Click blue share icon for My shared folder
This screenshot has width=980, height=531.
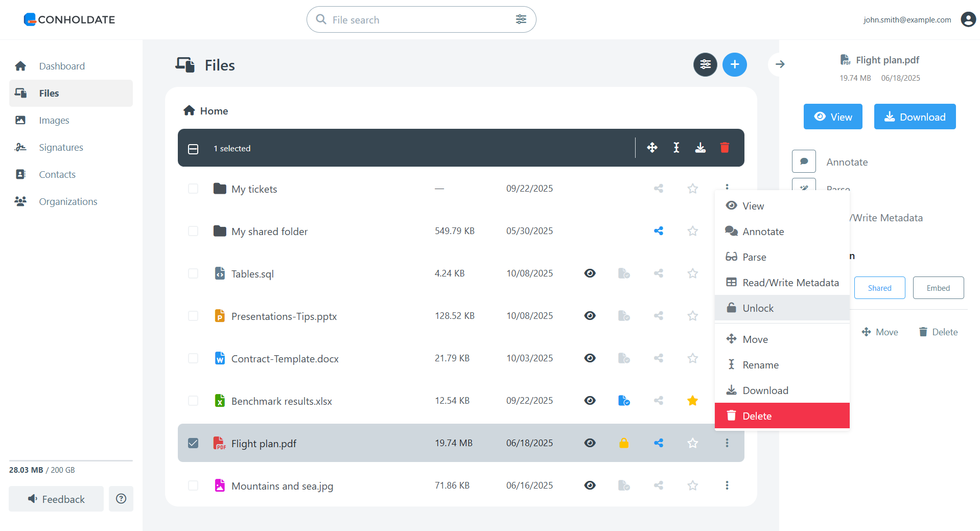658,231
